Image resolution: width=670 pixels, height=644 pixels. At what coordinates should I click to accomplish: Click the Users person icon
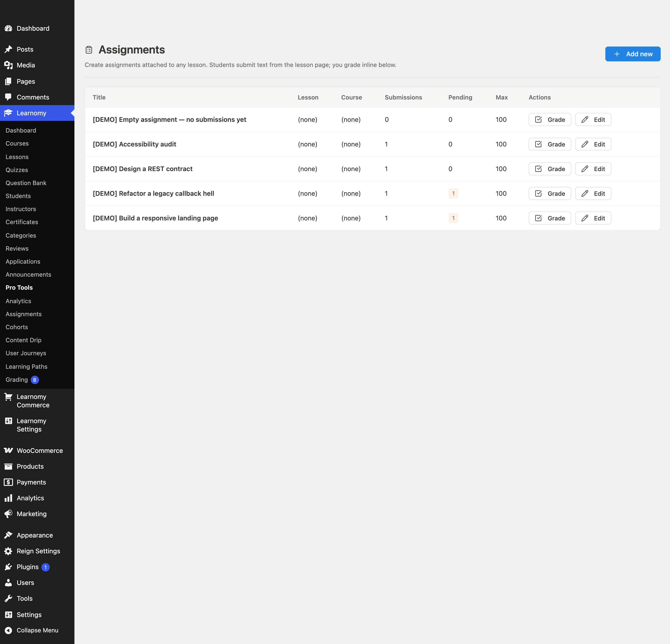click(x=9, y=583)
